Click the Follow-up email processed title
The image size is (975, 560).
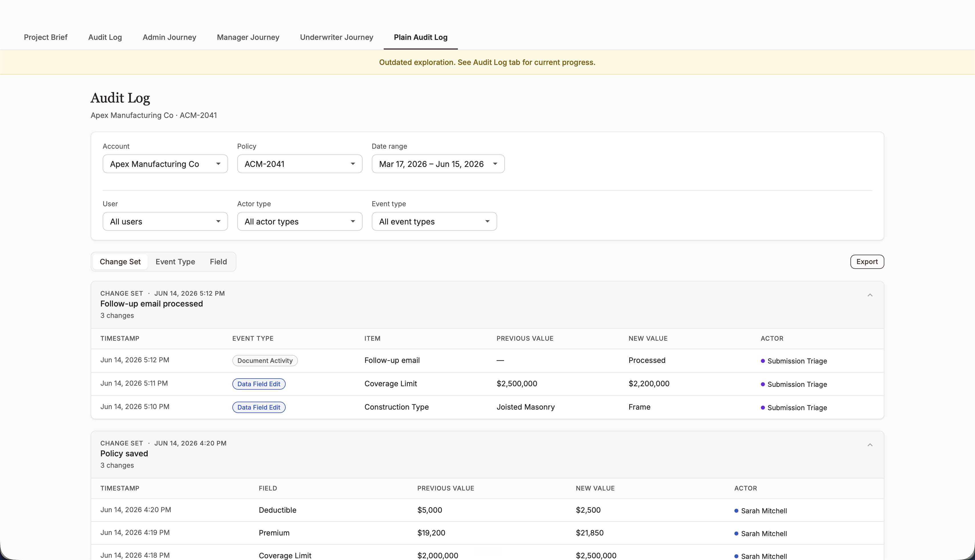[x=151, y=304]
